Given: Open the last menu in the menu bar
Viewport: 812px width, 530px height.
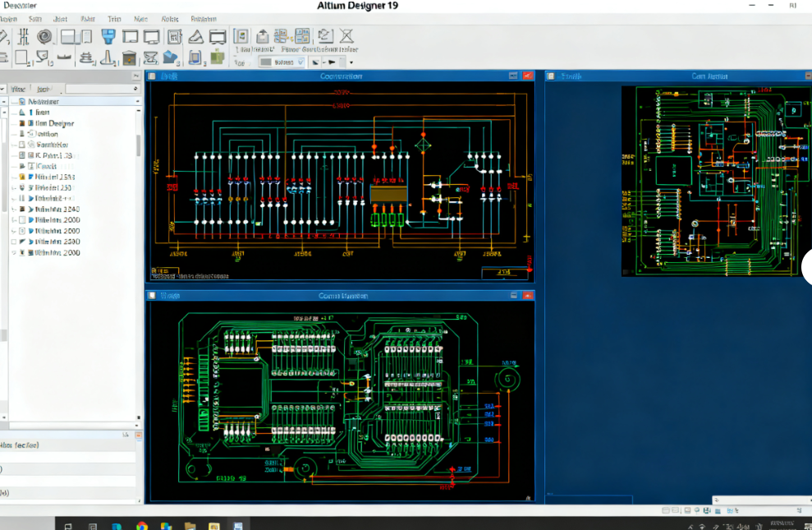Looking at the screenshot, I should tap(204, 18).
